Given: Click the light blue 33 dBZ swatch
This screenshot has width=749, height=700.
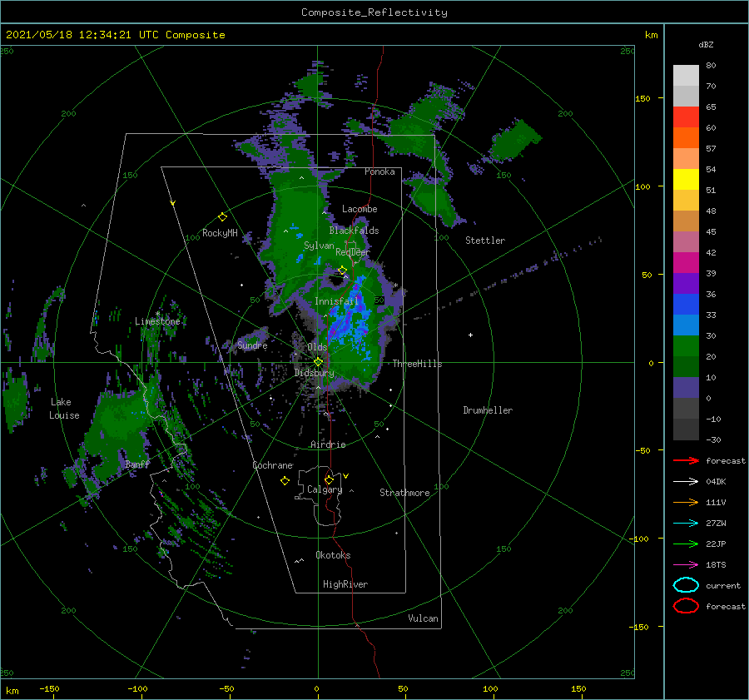Looking at the screenshot, I should pyautogui.click(x=686, y=325).
